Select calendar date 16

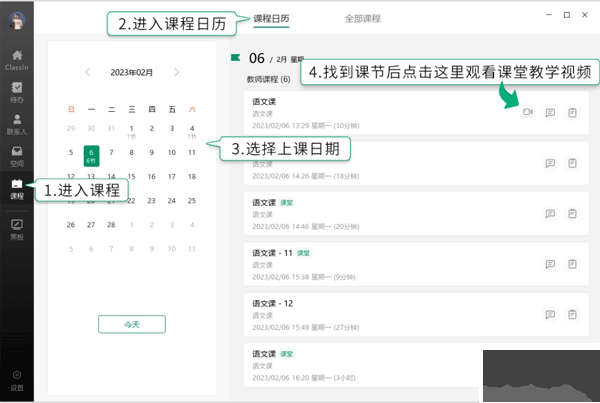pos(152,176)
